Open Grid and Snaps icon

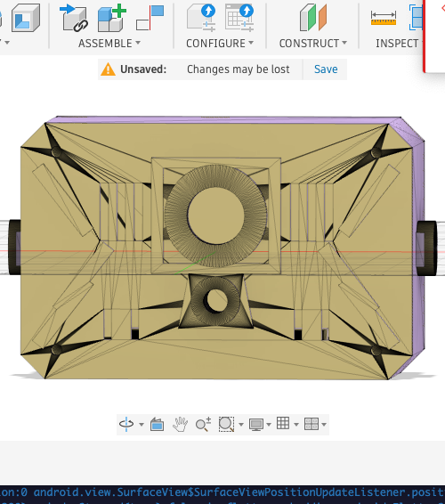pos(283,423)
